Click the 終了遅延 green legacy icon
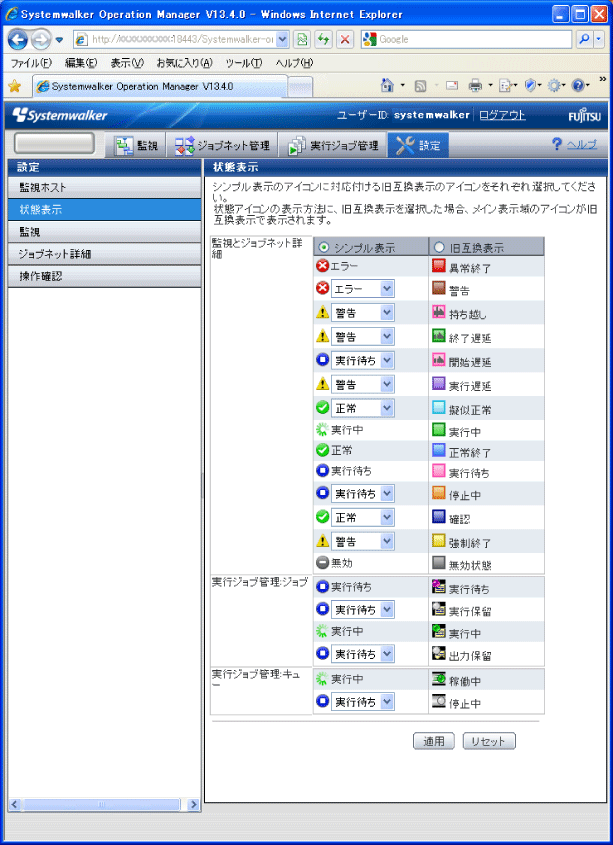Image resolution: width=613 pixels, height=845 pixels. tap(438, 337)
